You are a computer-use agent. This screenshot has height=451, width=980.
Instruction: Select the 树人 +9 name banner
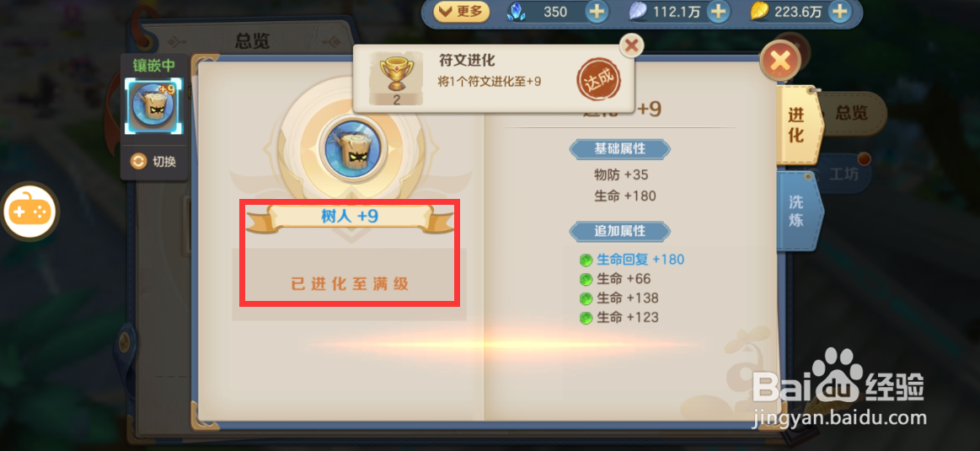(x=350, y=217)
